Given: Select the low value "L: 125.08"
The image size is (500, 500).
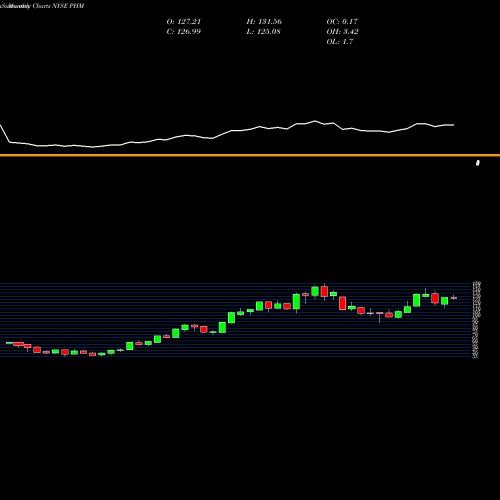Looking at the screenshot, I should coord(263,32).
